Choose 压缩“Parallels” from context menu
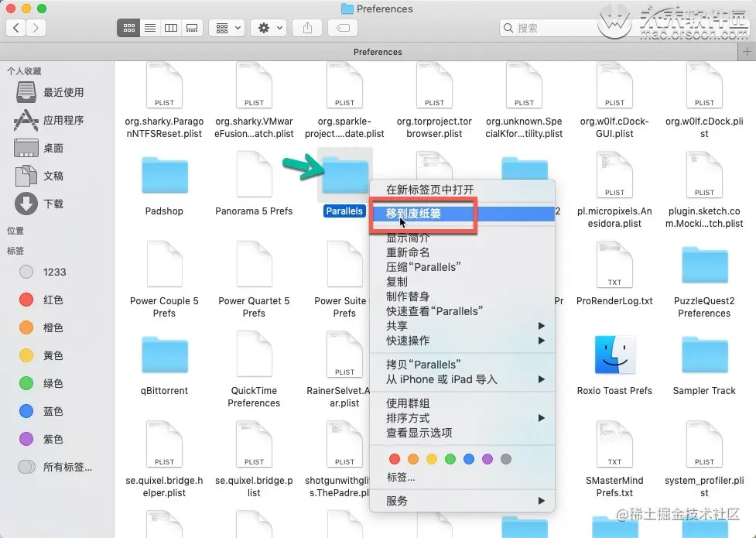 coord(463,267)
